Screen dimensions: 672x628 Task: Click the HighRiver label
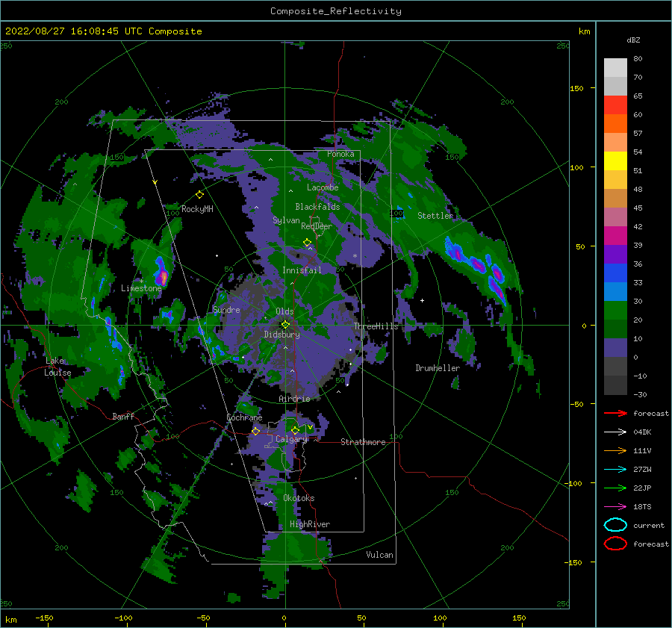tap(310, 524)
